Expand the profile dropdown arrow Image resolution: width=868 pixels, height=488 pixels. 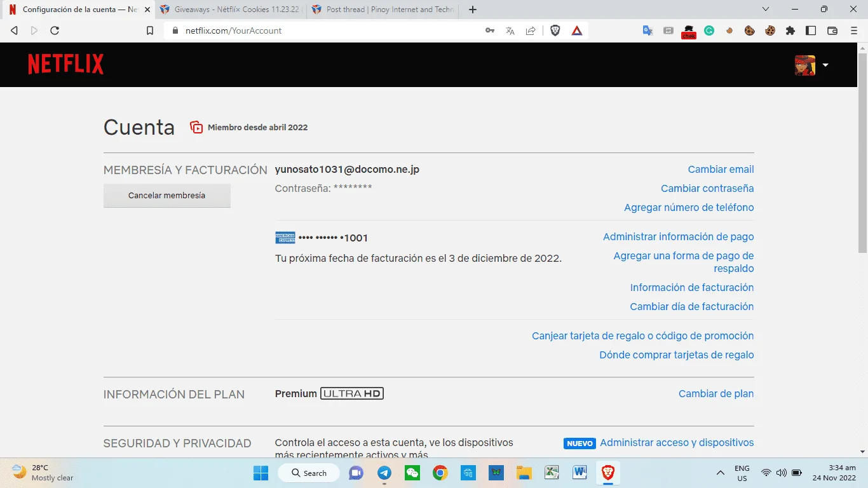(x=825, y=65)
